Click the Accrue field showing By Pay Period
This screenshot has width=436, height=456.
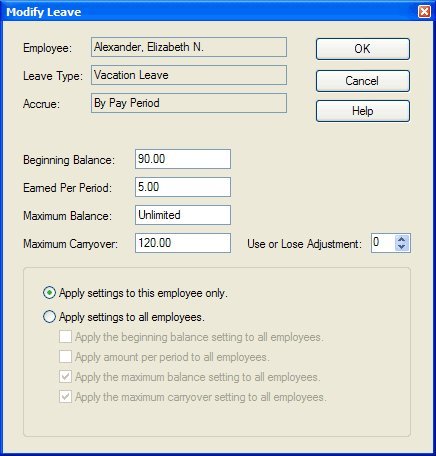click(x=189, y=103)
